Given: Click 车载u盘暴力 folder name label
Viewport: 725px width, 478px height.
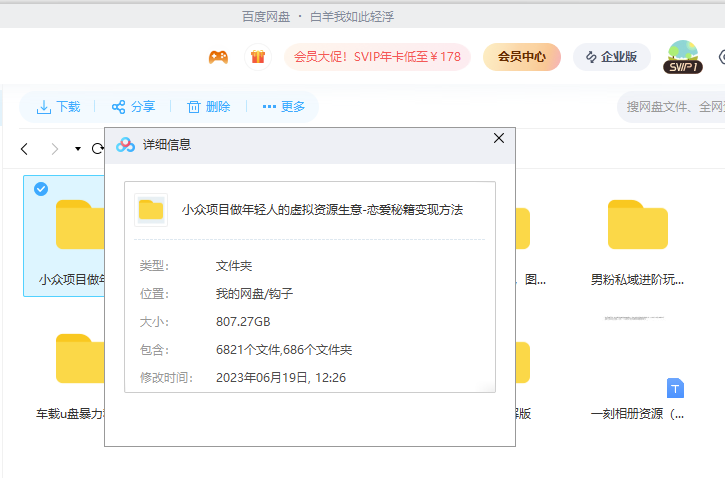Looking at the screenshot, I should tap(70, 413).
